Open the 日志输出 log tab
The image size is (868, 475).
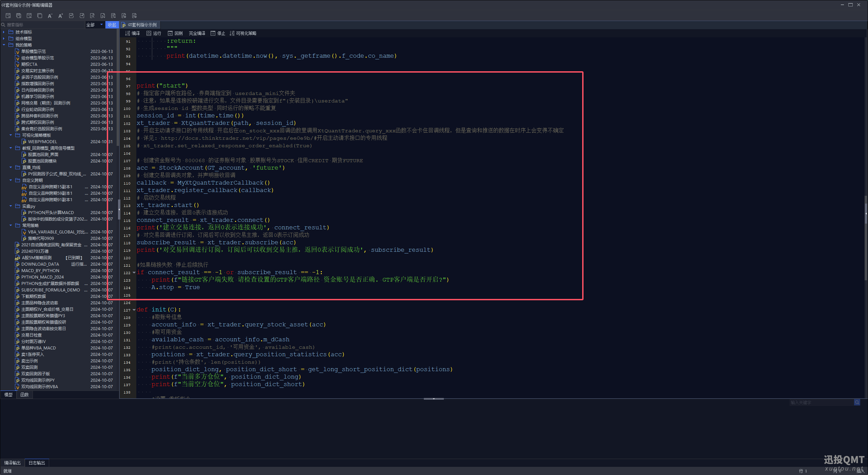pos(37,463)
